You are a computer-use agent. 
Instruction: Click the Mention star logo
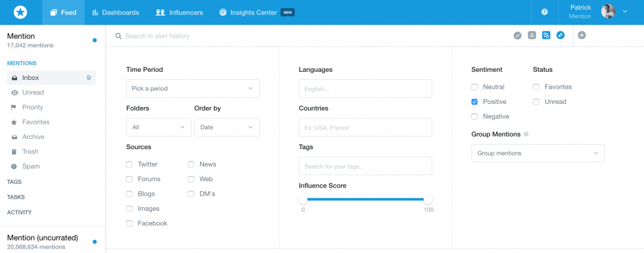click(x=20, y=13)
